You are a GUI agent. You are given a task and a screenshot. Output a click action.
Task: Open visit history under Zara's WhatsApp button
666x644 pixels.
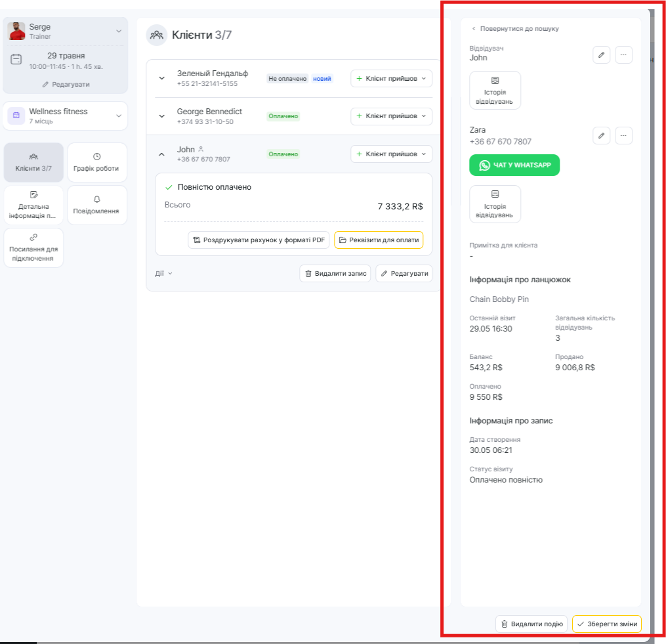tap(495, 204)
